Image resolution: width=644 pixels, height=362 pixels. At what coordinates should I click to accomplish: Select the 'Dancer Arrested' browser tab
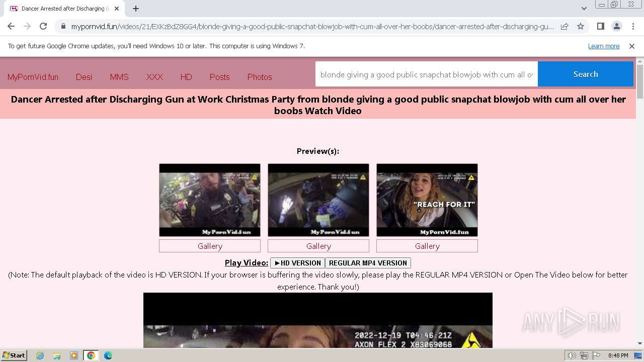[64, 9]
